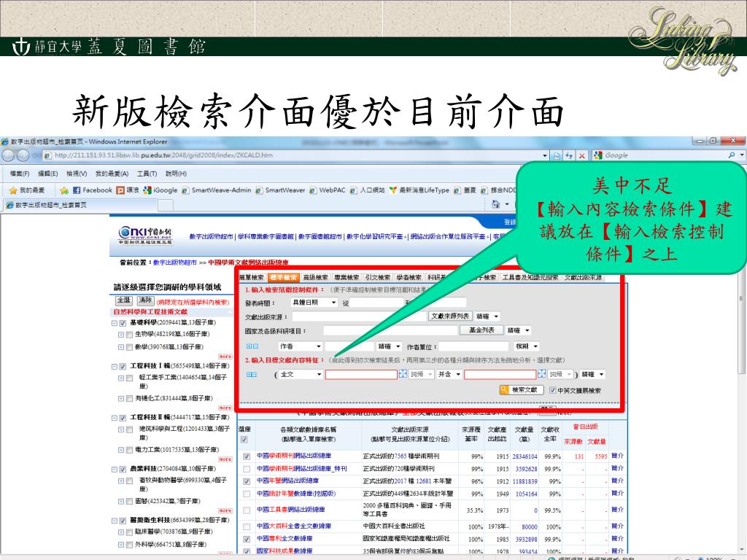Screen dimensions: 747x560
Task: Click the 清除 button in subject panel
Action: pyautogui.click(x=145, y=300)
